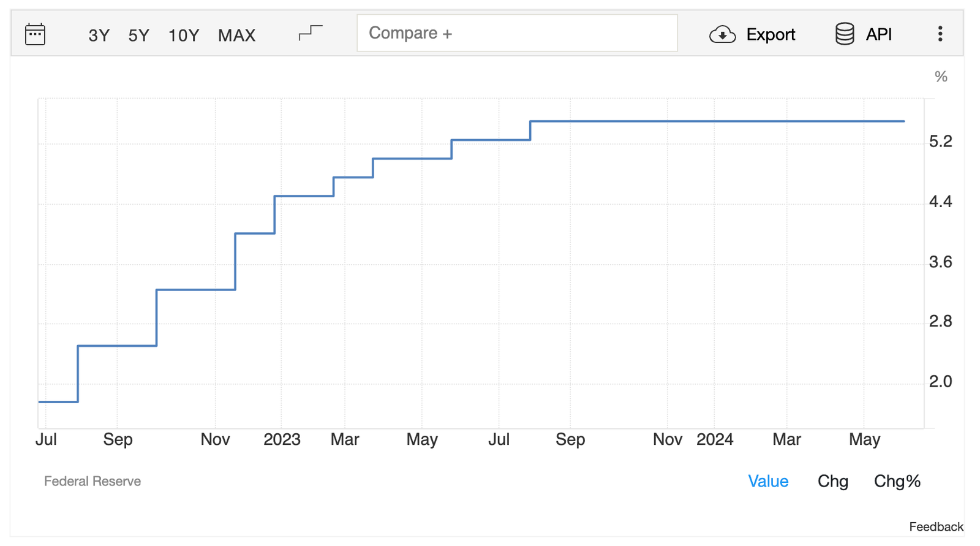
Task: Click the 2023 label on the time axis
Action: (x=282, y=439)
